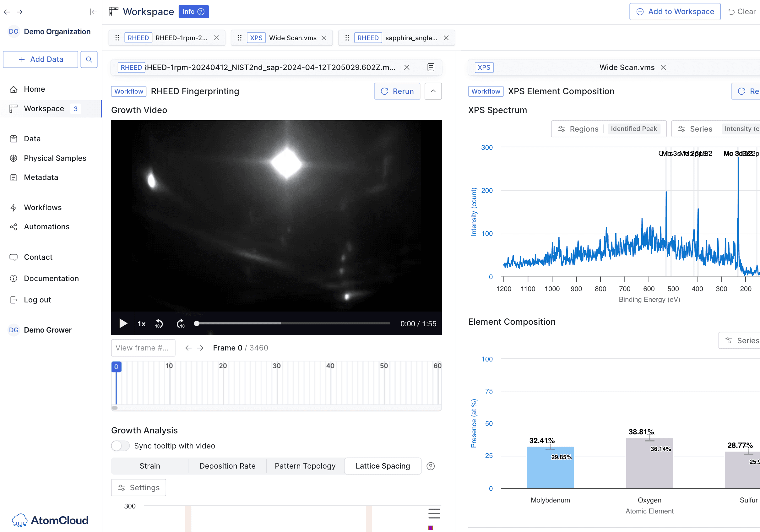Expand the Lattice Spacing tab
This screenshot has width=760, height=532.
382,465
